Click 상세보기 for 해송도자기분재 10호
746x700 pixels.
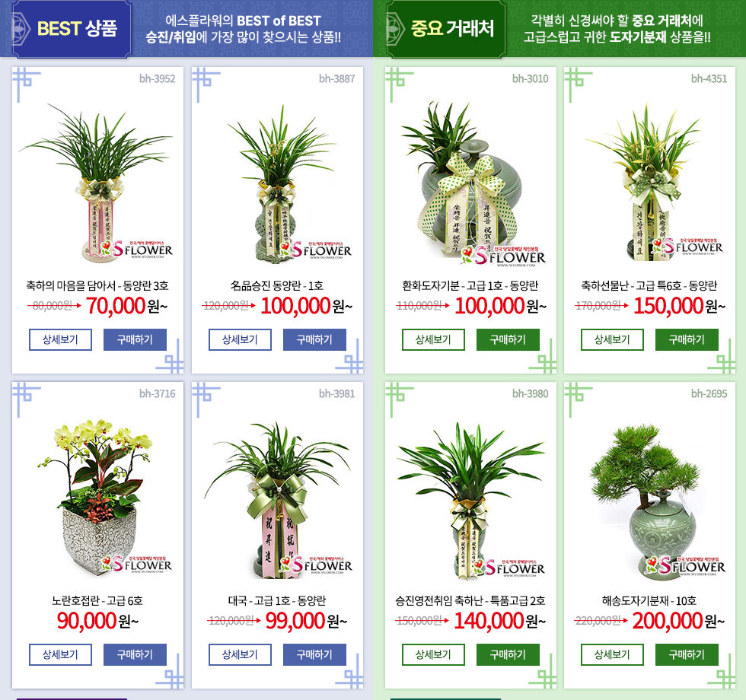click(x=612, y=654)
